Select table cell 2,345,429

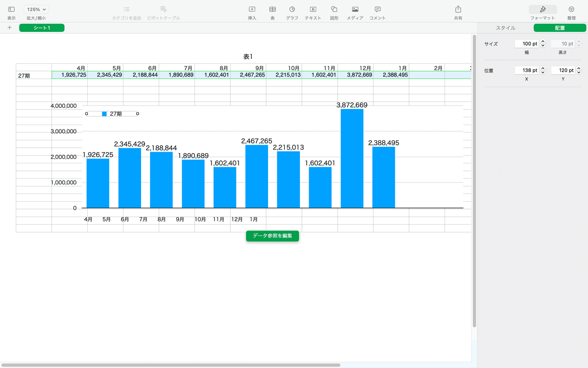105,75
